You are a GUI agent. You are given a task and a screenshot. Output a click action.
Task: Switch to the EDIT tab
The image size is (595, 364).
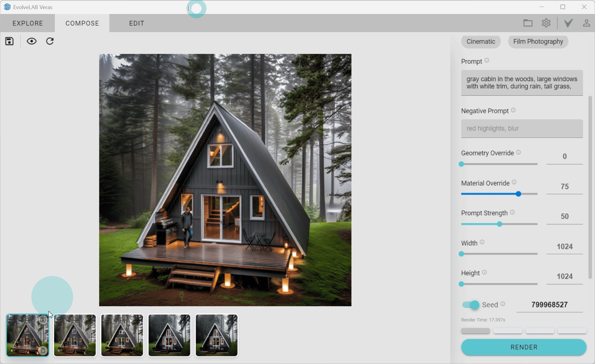[x=136, y=23]
